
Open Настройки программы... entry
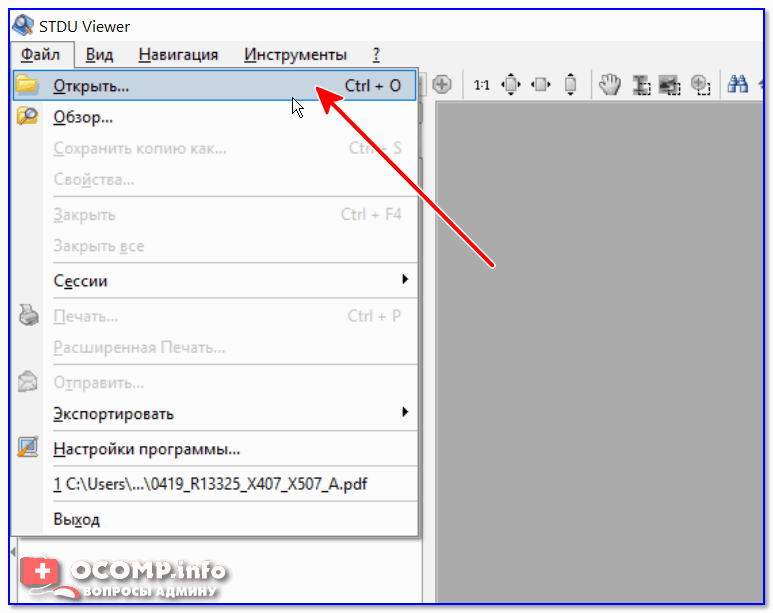215,449
